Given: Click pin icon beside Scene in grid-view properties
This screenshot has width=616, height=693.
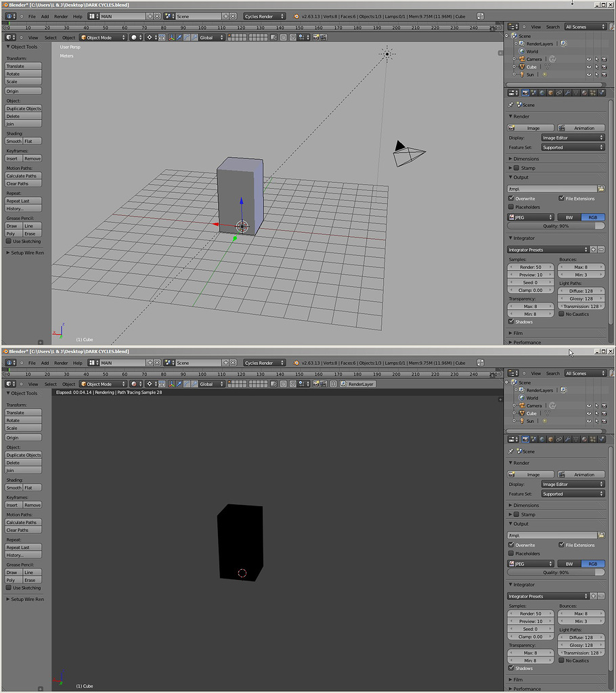Looking at the screenshot, I should [511, 105].
